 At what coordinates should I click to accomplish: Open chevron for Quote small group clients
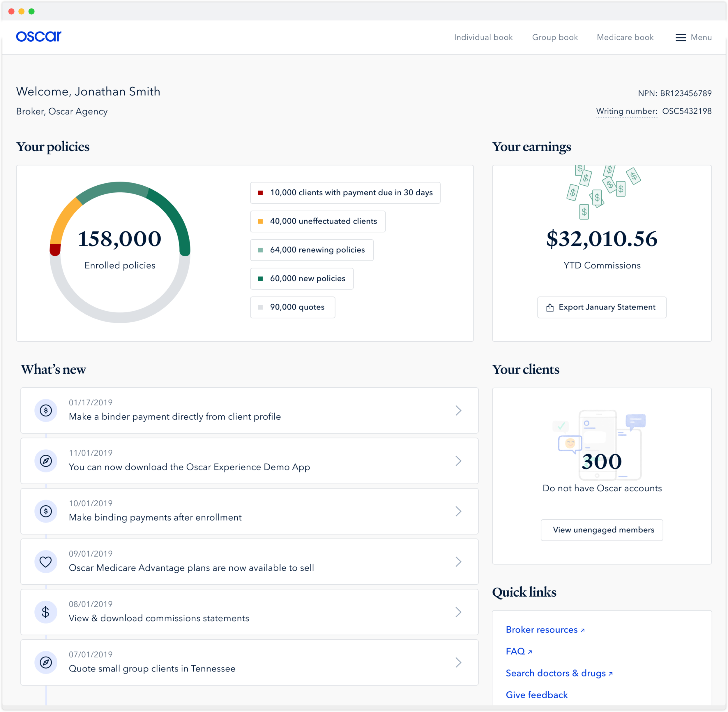coord(458,662)
